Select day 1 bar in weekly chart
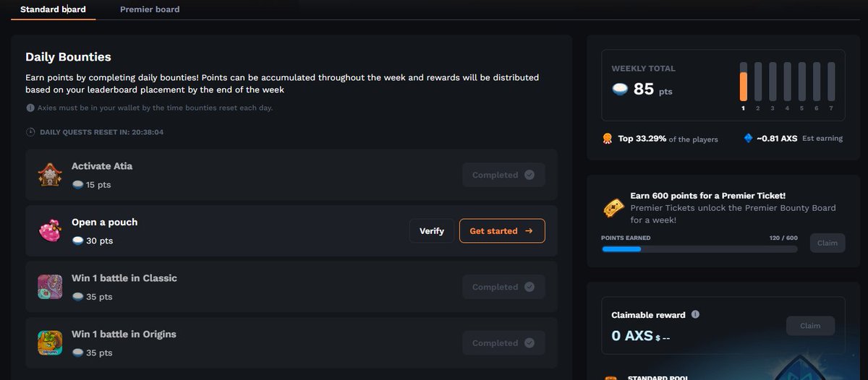This screenshot has width=868, height=380. [x=743, y=82]
